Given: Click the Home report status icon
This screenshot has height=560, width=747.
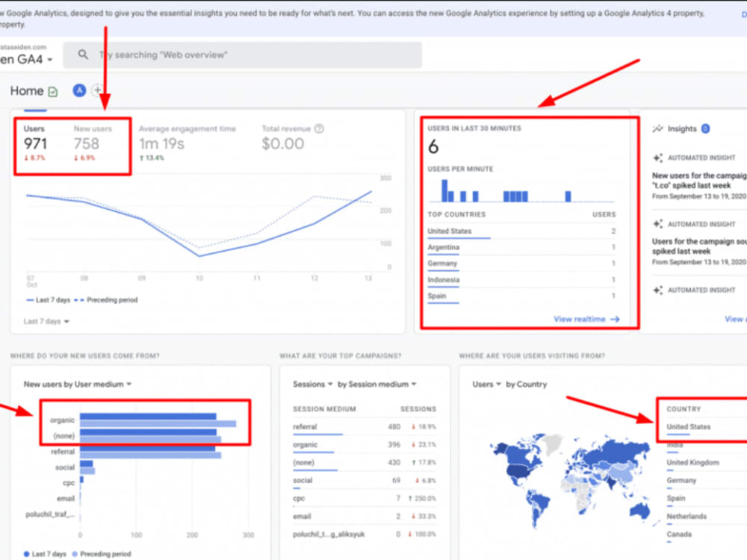Looking at the screenshot, I should click(53, 91).
